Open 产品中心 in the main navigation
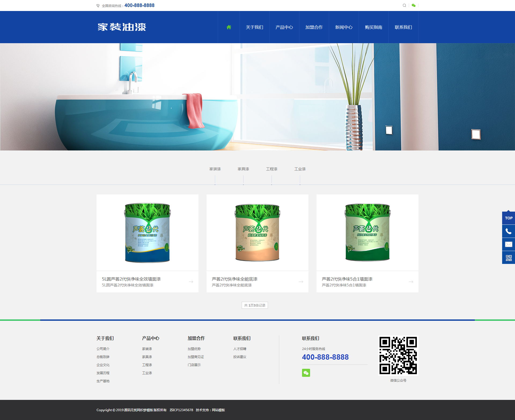515x420 pixels. (x=284, y=27)
